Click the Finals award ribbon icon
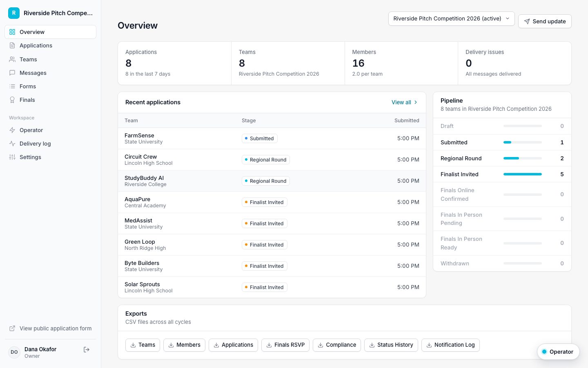 [12, 100]
